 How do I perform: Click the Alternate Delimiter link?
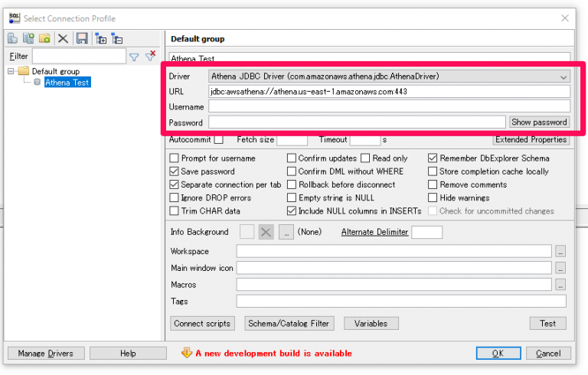[x=374, y=232]
